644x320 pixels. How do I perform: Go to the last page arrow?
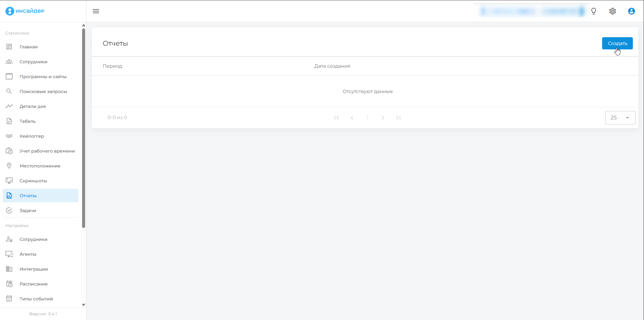(x=398, y=118)
